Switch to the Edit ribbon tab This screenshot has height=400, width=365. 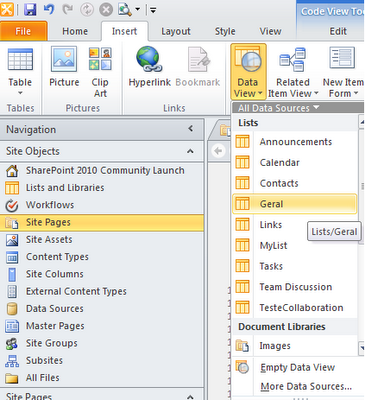(x=338, y=31)
